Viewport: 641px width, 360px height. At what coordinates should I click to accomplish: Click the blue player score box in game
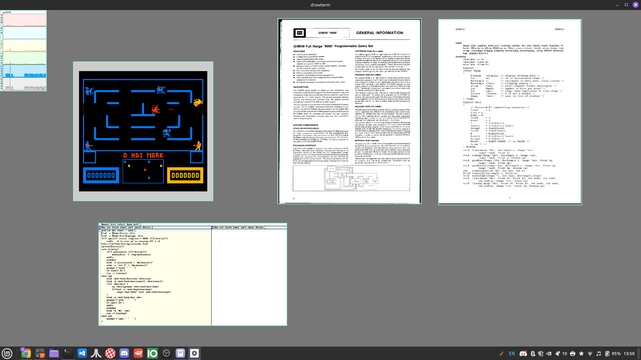click(x=101, y=176)
